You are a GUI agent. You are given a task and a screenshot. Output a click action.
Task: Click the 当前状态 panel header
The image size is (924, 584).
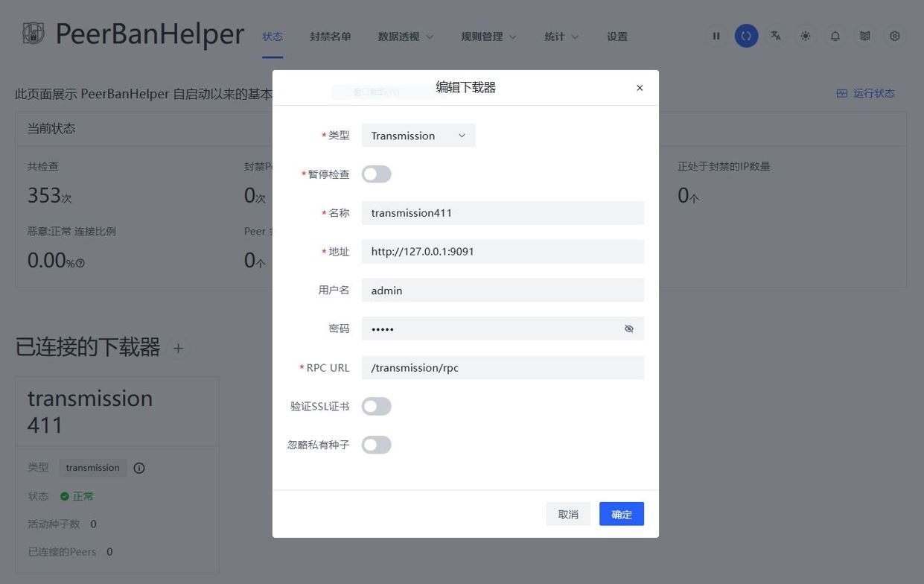point(51,128)
